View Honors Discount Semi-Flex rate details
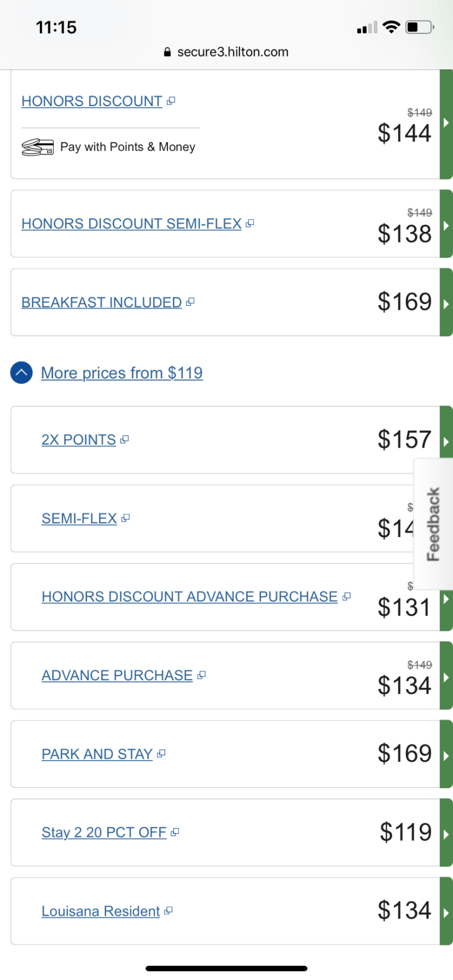 (x=131, y=224)
